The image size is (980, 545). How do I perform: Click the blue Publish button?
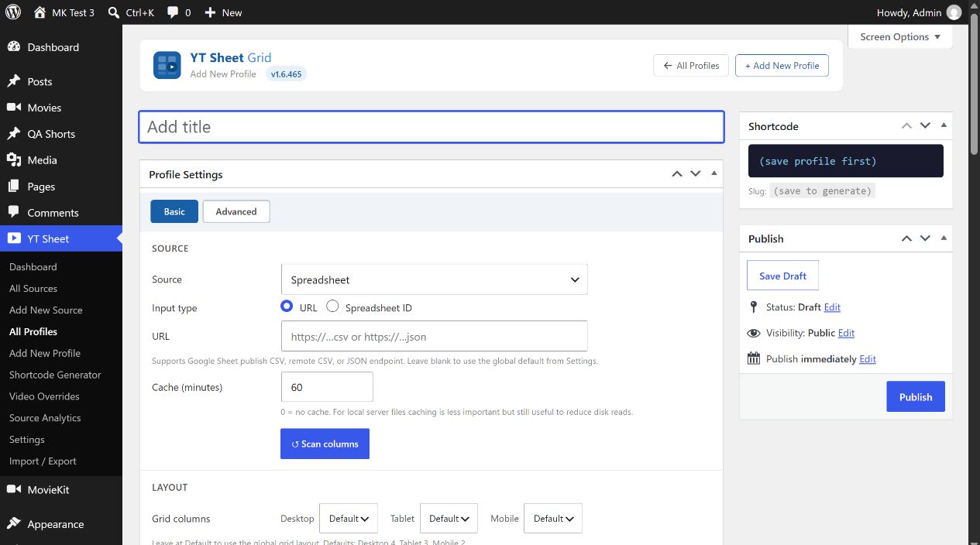(916, 396)
